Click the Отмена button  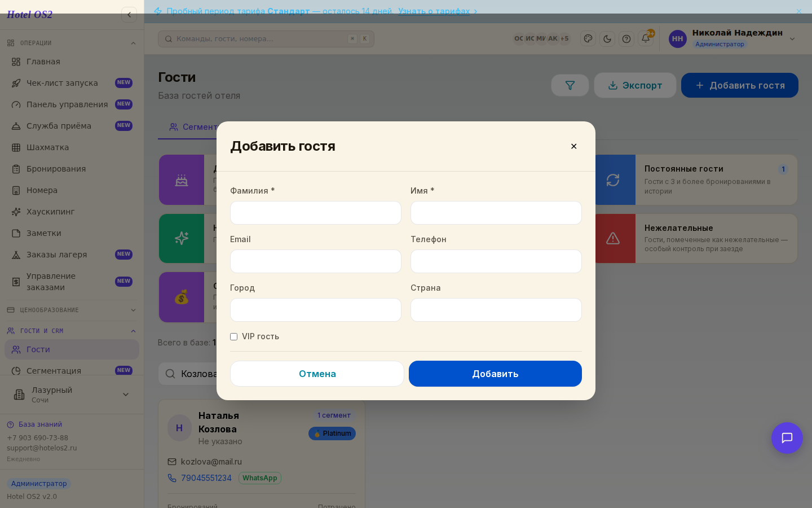click(317, 374)
